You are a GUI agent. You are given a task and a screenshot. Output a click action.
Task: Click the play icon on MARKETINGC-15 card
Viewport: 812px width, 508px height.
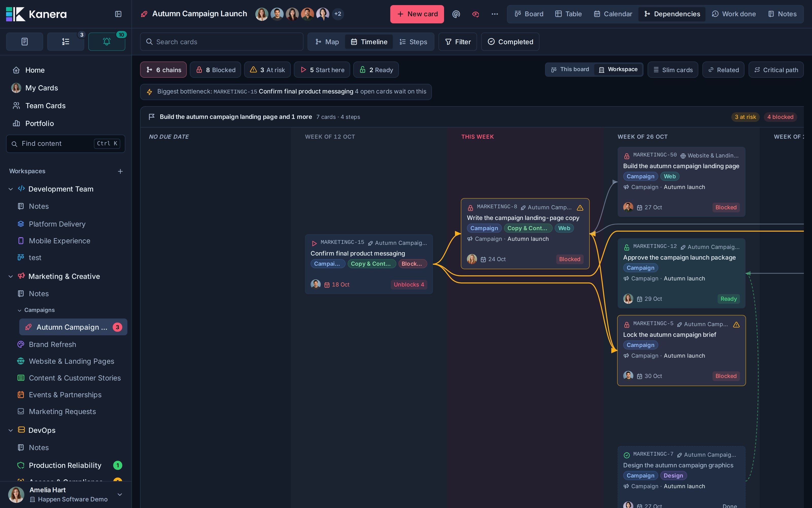[314, 243]
